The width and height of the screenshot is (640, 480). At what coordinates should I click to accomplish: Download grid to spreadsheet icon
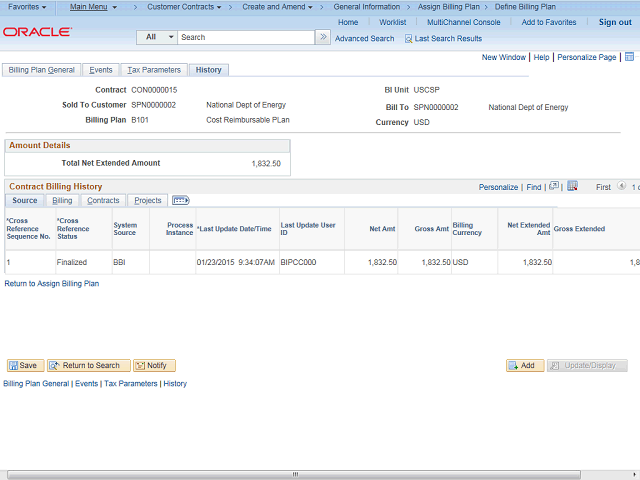point(572,186)
